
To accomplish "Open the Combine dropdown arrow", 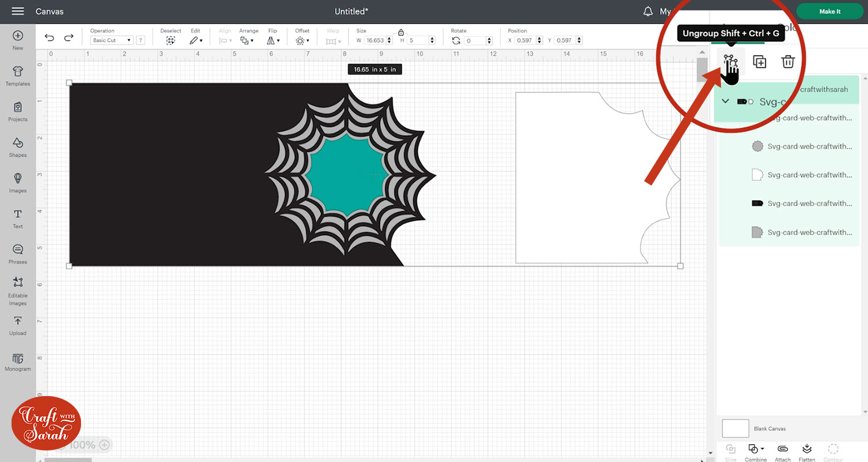I will (x=761, y=448).
